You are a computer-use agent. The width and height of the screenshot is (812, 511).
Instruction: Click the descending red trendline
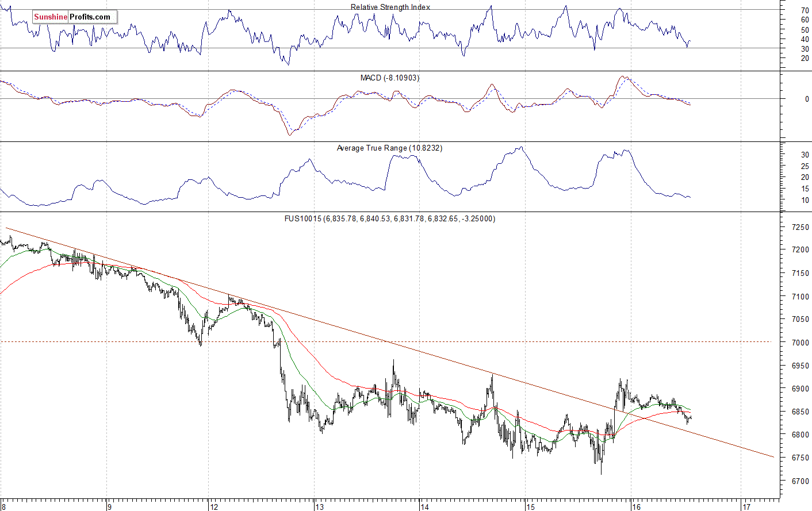click(x=390, y=343)
